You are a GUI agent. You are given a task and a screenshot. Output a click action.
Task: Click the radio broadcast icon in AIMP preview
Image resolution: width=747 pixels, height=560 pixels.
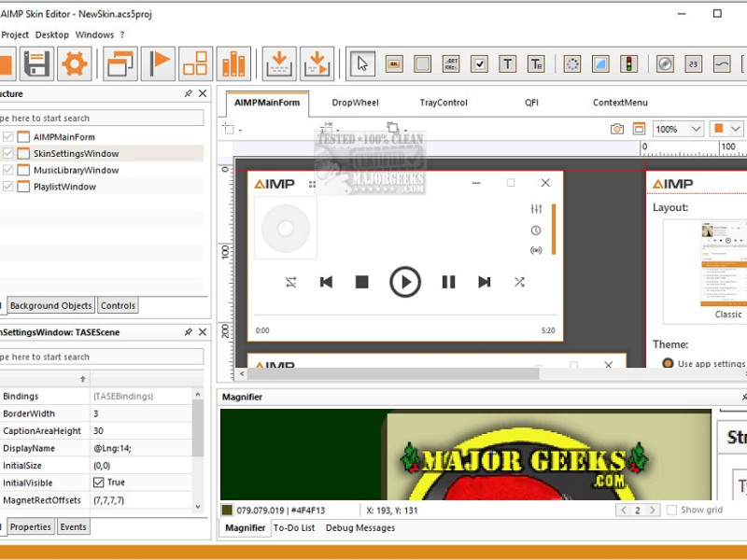[x=536, y=250]
